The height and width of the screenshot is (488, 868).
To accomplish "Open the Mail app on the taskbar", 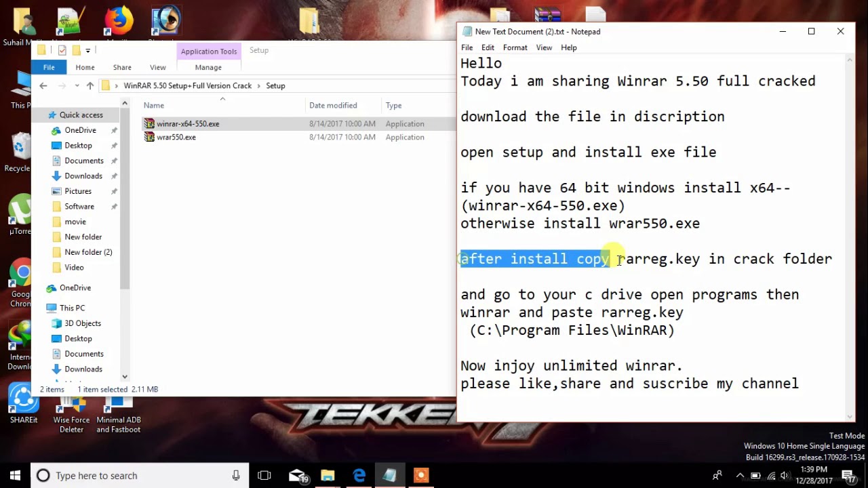I will 297,475.
